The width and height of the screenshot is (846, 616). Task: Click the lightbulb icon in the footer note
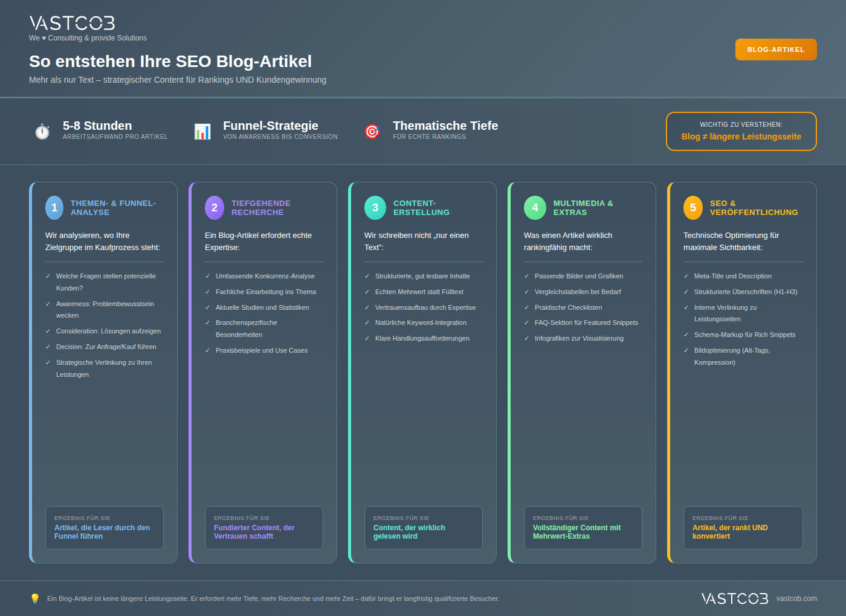point(35,598)
